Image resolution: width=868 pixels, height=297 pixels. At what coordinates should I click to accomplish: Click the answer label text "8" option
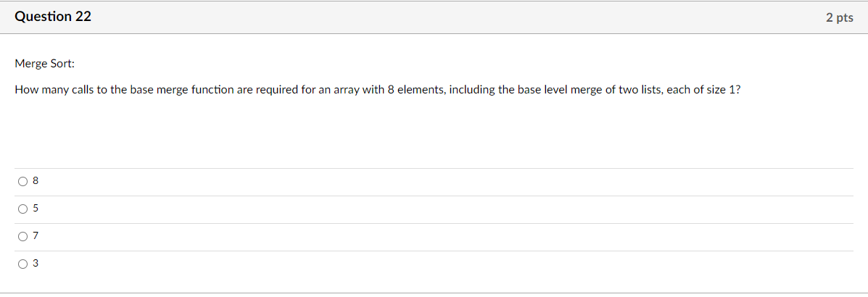pyautogui.click(x=36, y=181)
